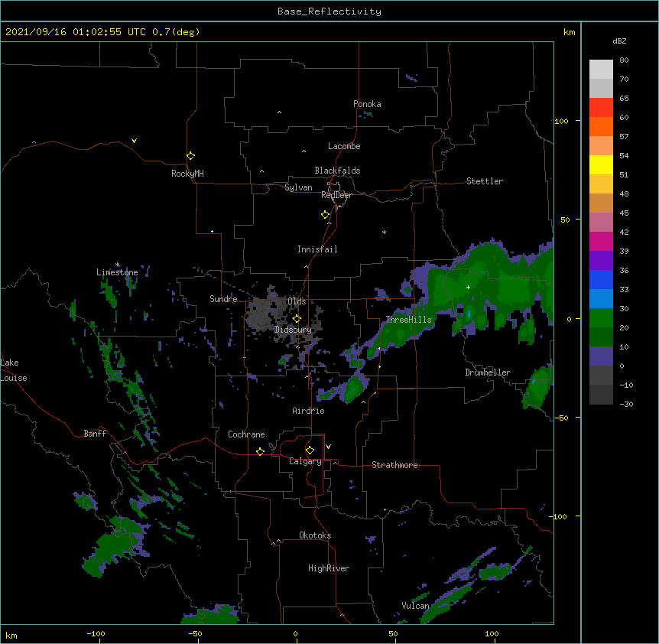Select the yellow v marker northwest of RockyMH

coord(134,141)
